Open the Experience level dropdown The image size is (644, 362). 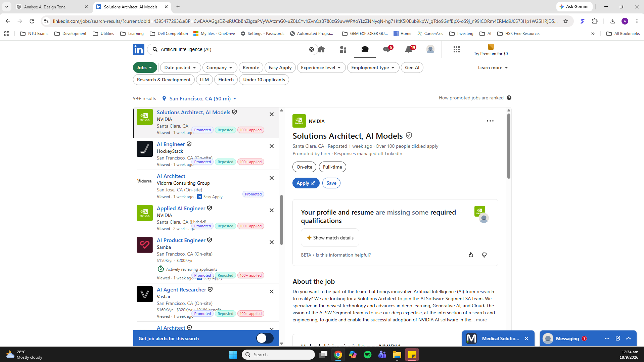point(321,67)
